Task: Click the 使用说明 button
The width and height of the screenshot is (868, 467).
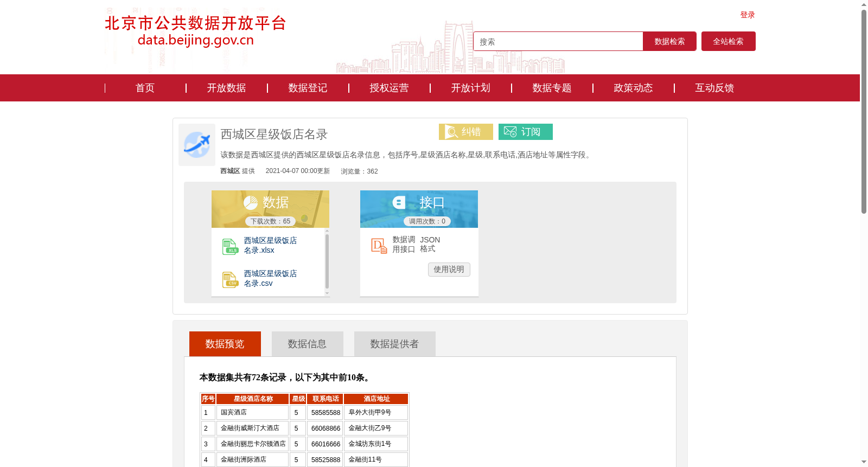Action: click(x=449, y=270)
